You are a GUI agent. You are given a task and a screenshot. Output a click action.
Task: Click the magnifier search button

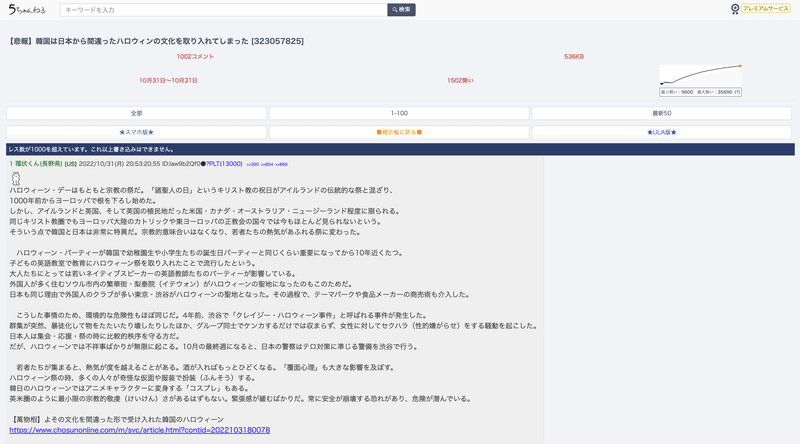(x=401, y=10)
